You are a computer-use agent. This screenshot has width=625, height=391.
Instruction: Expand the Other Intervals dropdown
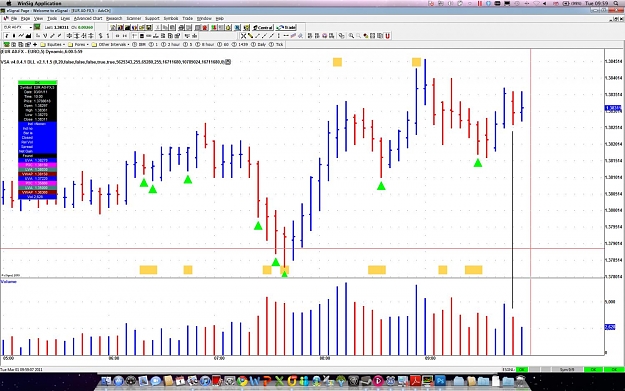tap(111, 45)
